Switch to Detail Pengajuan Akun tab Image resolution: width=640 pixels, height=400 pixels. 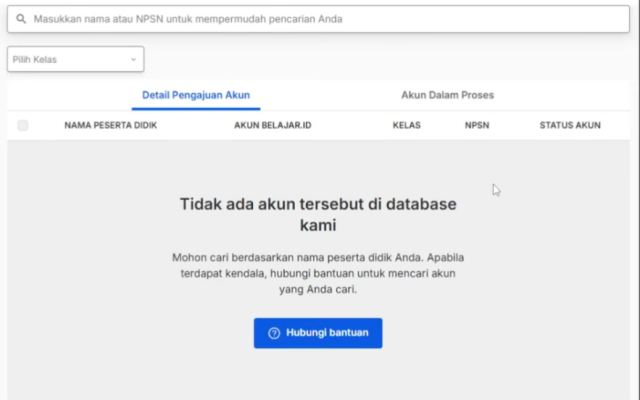[x=196, y=95]
